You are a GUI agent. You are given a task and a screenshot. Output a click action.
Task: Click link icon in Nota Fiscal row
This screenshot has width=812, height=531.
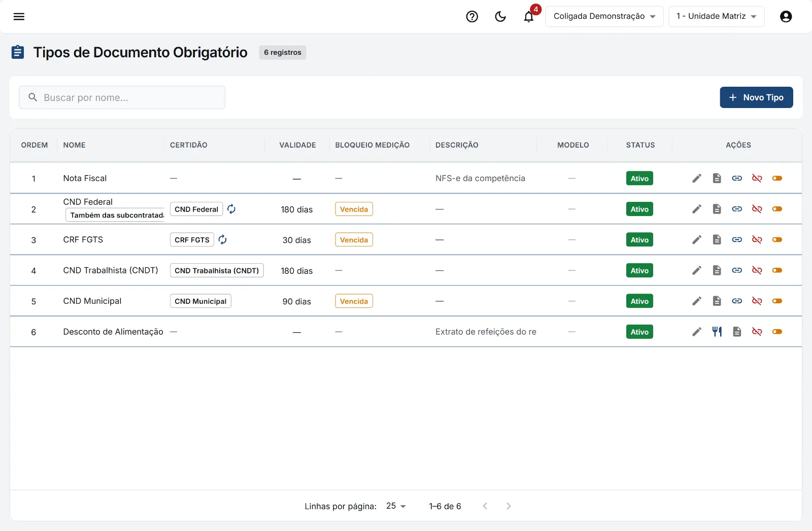click(x=737, y=179)
